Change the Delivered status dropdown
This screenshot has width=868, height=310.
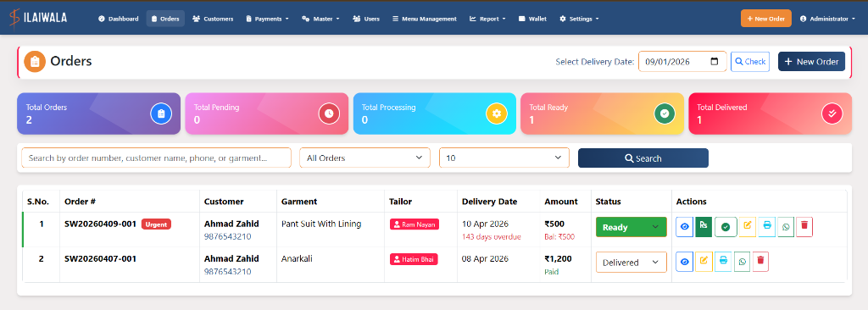coord(631,263)
